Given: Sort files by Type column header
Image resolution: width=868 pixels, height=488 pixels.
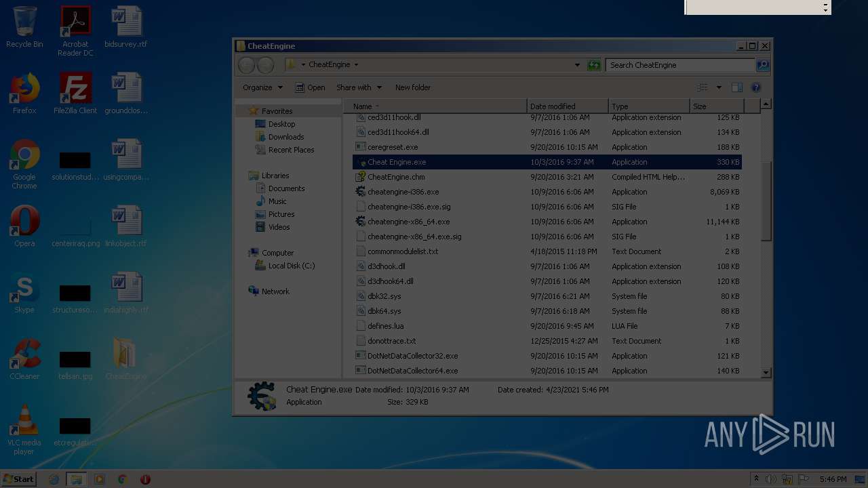Looking at the screenshot, I should 648,106.
